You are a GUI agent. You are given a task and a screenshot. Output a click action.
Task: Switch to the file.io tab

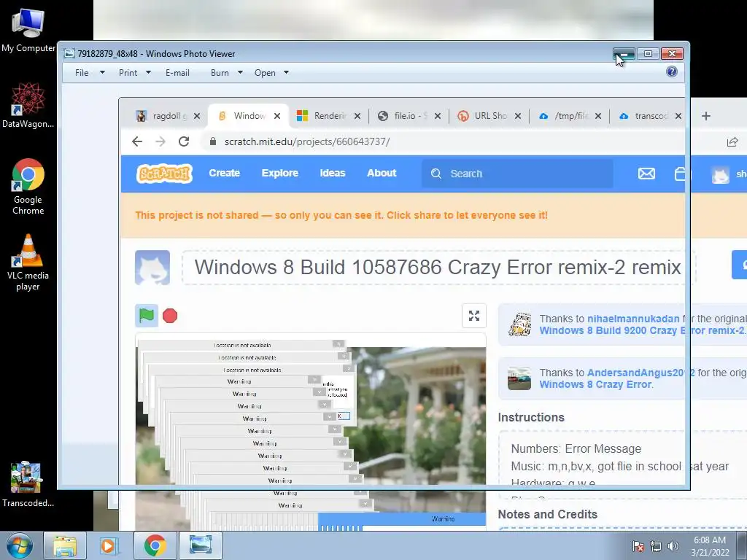pos(403,116)
